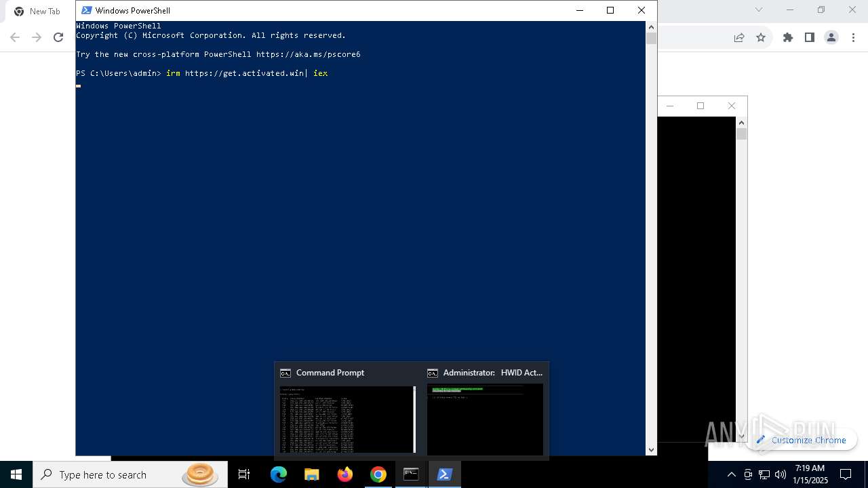Switch to Chrome on taskbar
The image size is (868, 488).
[x=378, y=474]
